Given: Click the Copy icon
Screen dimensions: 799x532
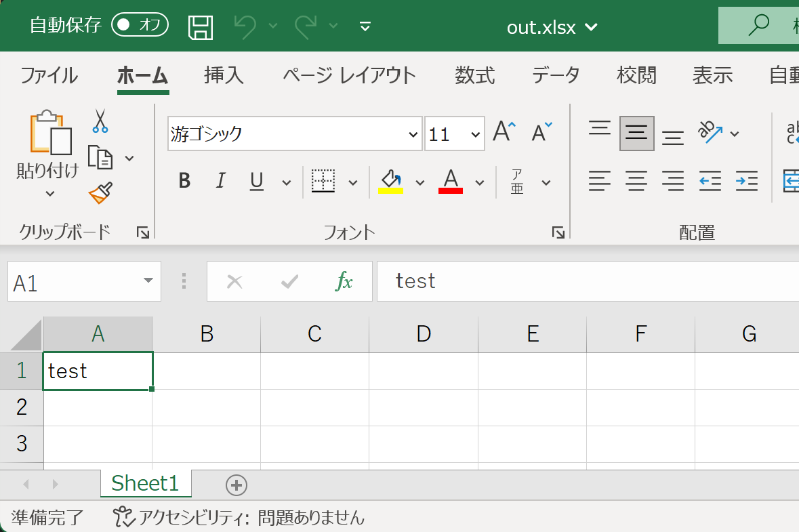Looking at the screenshot, I should 102,157.
